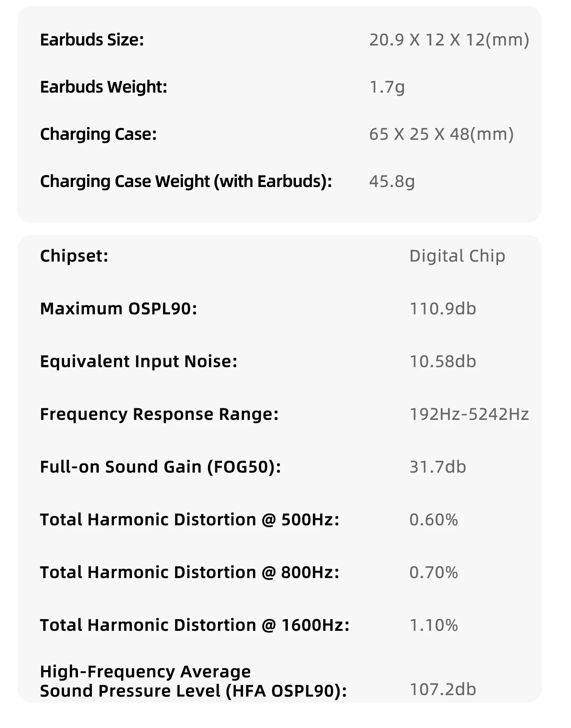The image size is (571, 728).
Task: Click the Equivalent Input Noise label
Action: 139,362
